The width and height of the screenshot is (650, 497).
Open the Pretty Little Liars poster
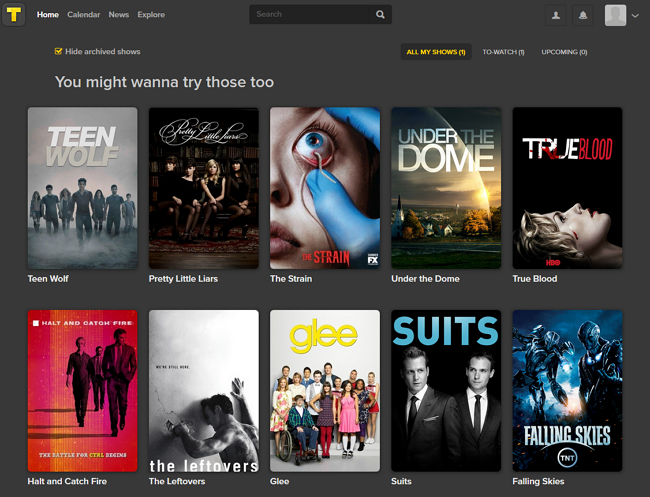(x=204, y=188)
